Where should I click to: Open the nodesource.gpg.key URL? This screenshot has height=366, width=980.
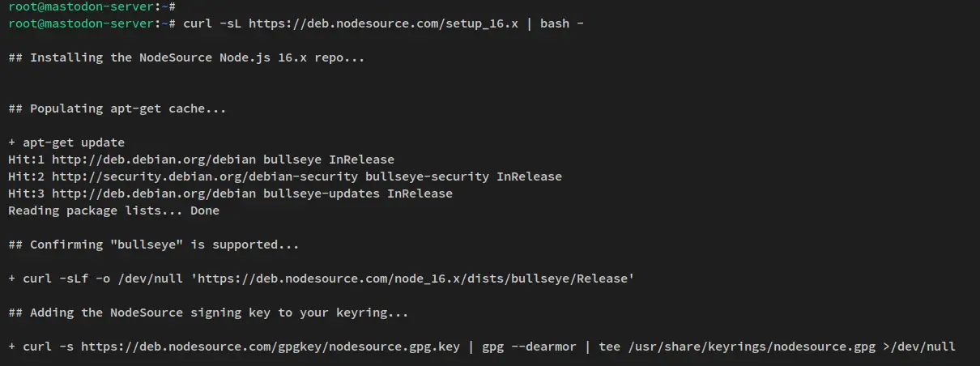click(271, 347)
